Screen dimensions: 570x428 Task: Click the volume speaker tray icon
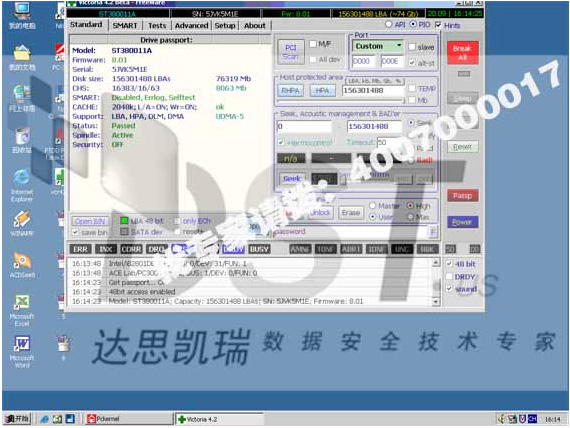point(501,419)
